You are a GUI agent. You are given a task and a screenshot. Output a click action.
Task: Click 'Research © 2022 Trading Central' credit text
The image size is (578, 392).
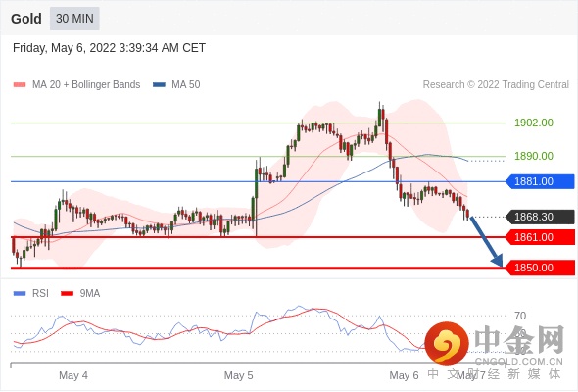click(496, 85)
